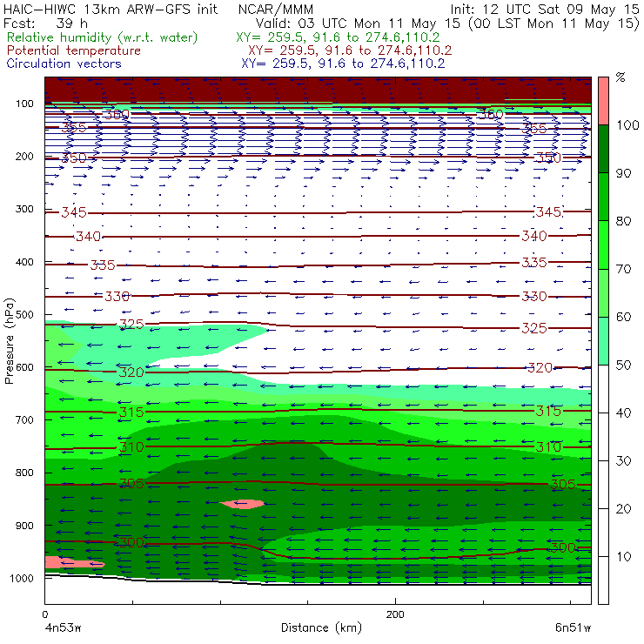Click the colorbar tick label 30
644x644 pixels.
[623, 461]
